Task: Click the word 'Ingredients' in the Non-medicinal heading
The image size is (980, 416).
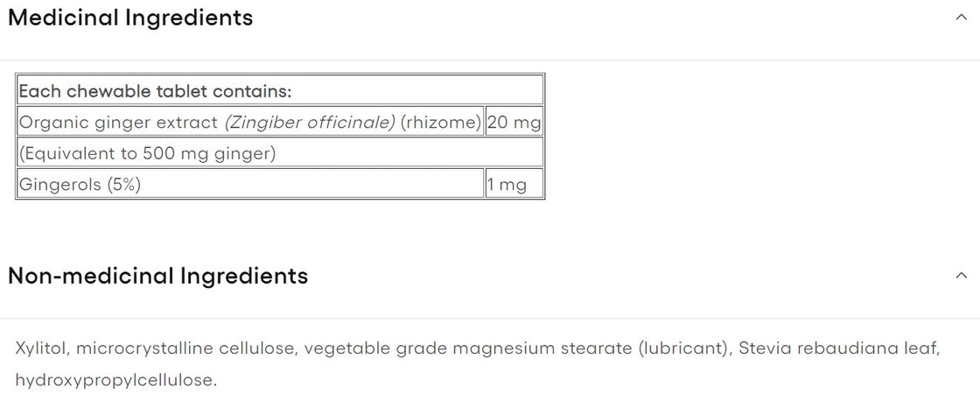Action: pos(244,276)
